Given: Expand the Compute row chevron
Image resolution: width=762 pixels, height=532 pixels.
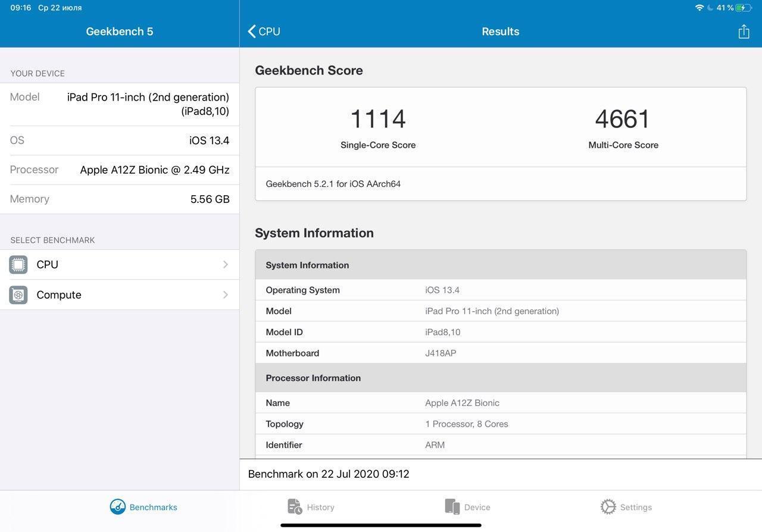Looking at the screenshot, I should [226, 295].
